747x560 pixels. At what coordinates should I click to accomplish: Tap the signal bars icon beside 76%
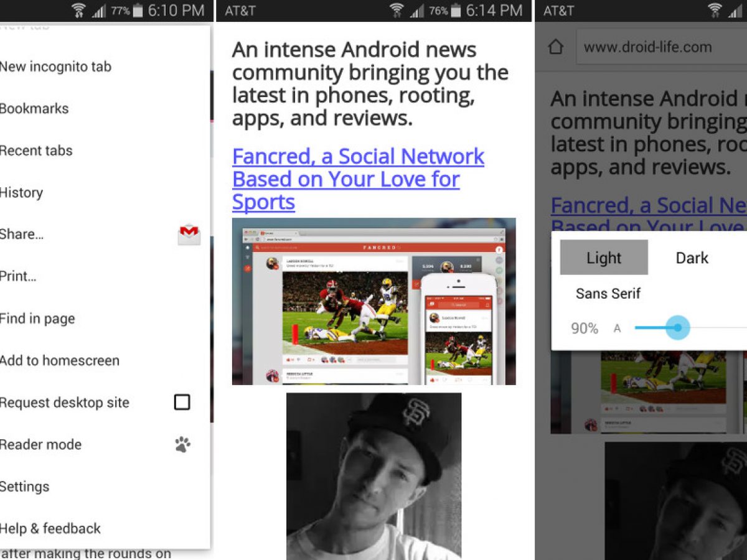(416, 11)
